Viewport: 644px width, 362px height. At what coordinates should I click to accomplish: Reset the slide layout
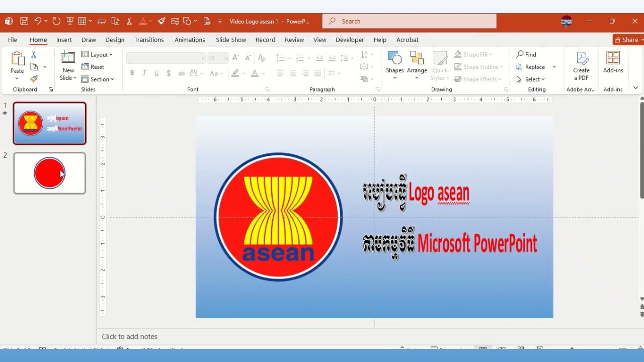[93, 67]
